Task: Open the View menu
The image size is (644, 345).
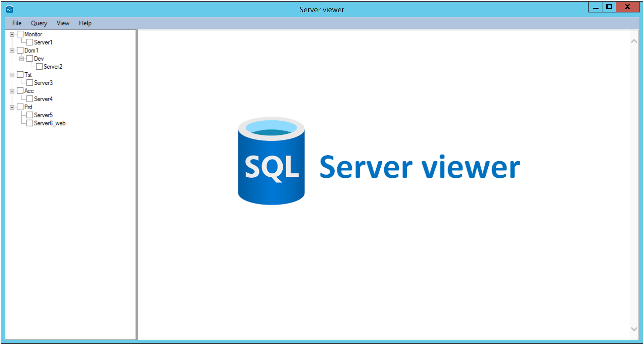Action: point(63,23)
